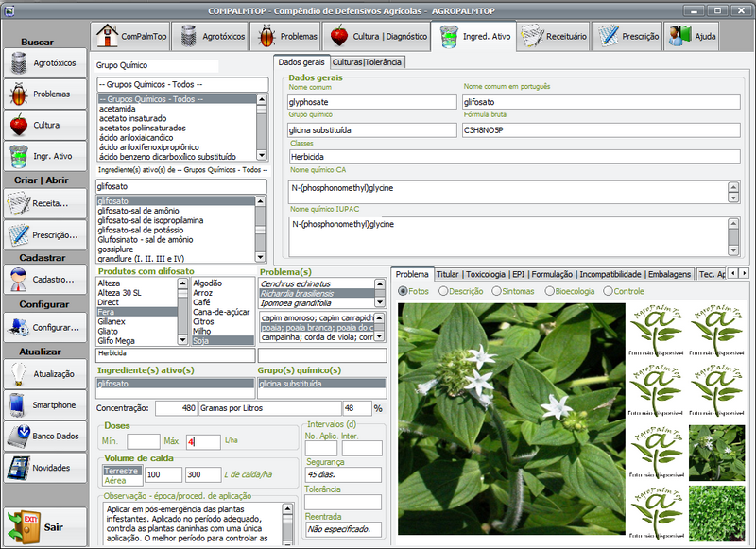Open the Problemas top toolbar tab
The image size is (756, 549).
[285, 36]
